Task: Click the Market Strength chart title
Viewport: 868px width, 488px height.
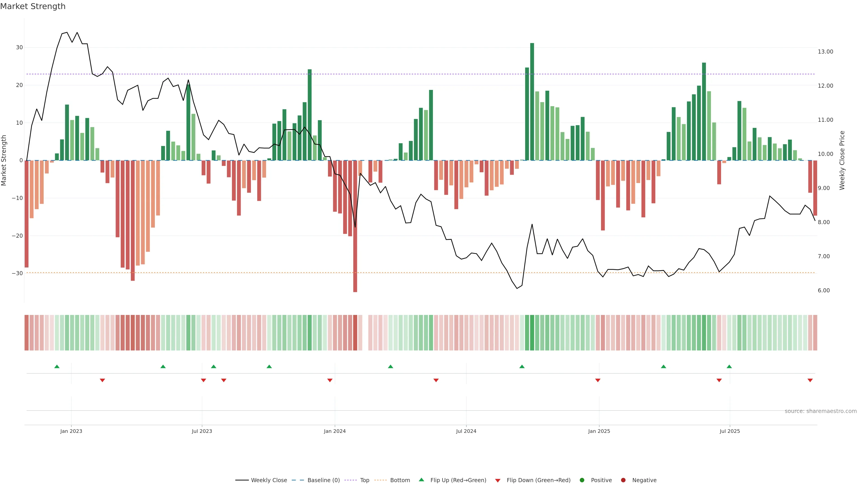Action: click(x=33, y=6)
